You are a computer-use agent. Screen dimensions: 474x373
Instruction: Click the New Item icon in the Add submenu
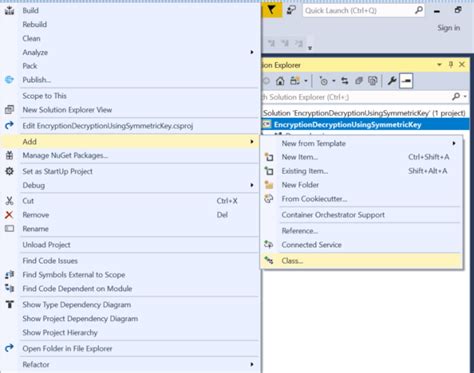click(x=269, y=157)
